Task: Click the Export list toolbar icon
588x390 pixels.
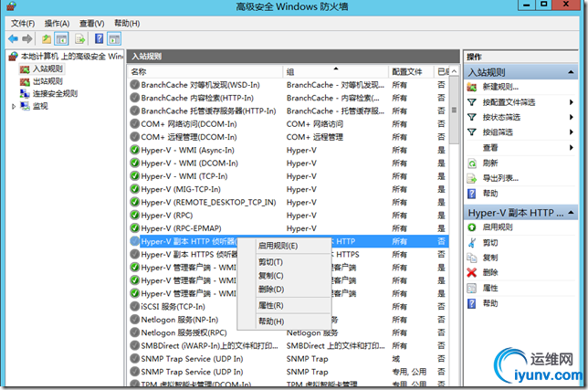Action: pyautogui.click(x=79, y=38)
